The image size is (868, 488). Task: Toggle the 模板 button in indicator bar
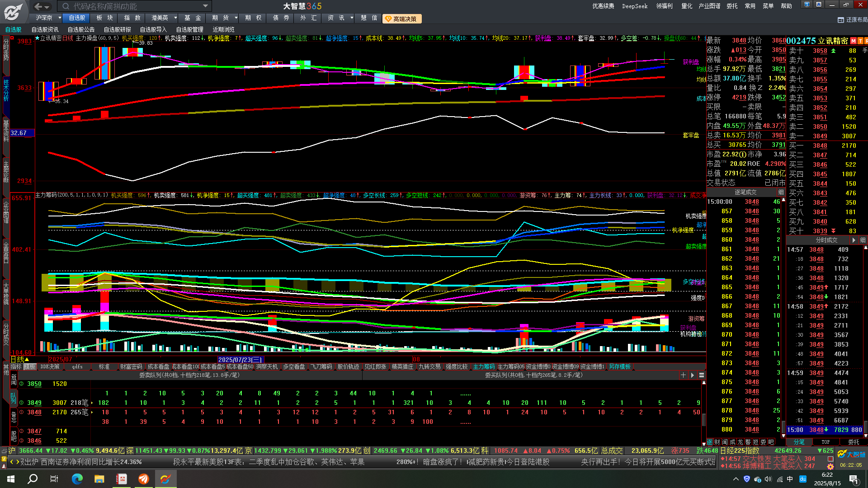(x=30, y=367)
